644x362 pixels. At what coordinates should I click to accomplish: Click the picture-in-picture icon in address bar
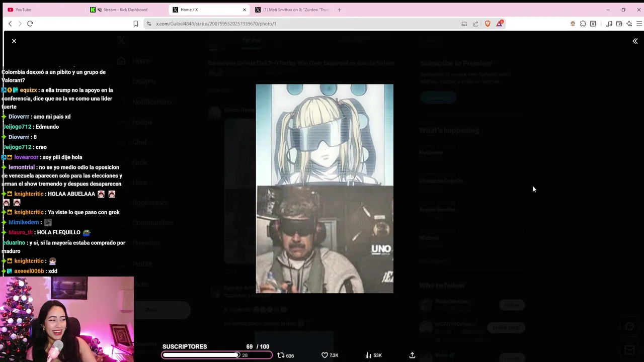[x=464, y=24]
